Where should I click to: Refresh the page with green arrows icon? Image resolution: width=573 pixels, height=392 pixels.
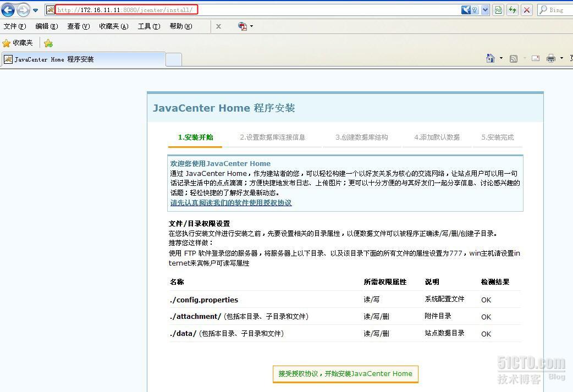(513, 10)
